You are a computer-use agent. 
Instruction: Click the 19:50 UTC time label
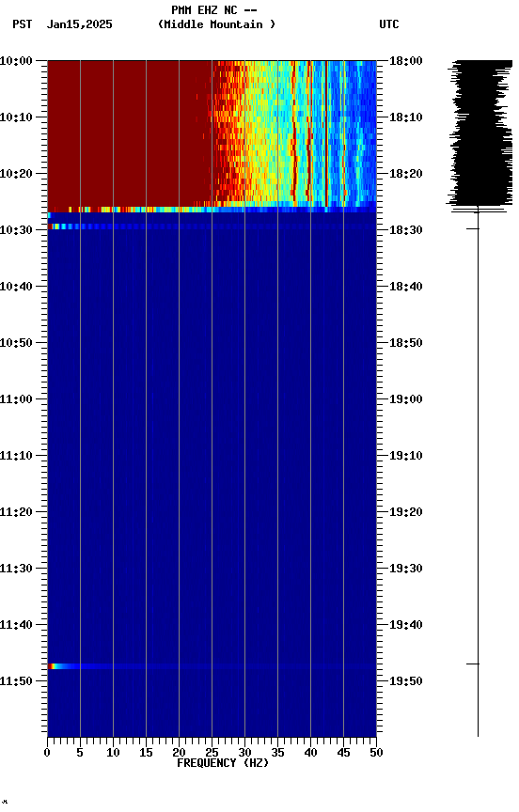pos(405,681)
